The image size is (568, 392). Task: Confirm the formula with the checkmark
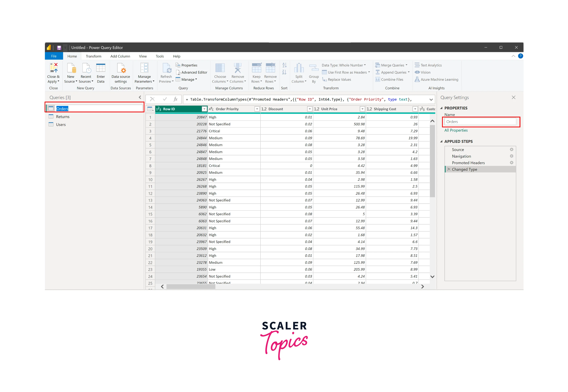(x=165, y=99)
